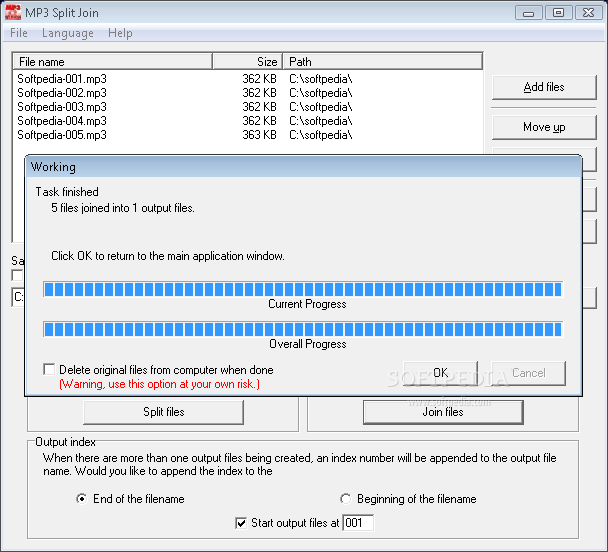Click the MP3 Split Join app icon
This screenshot has width=608, height=552.
point(13,12)
